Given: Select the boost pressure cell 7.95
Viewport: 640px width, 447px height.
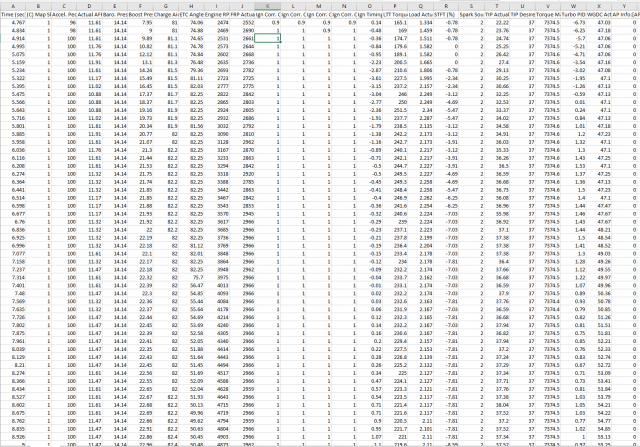Looking at the screenshot, I should point(140,22).
